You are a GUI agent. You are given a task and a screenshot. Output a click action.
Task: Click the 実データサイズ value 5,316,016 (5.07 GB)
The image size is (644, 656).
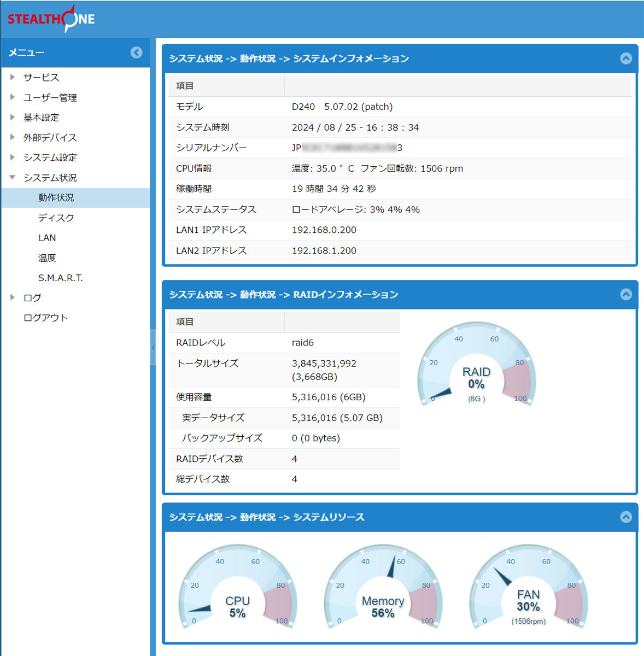pos(337,418)
